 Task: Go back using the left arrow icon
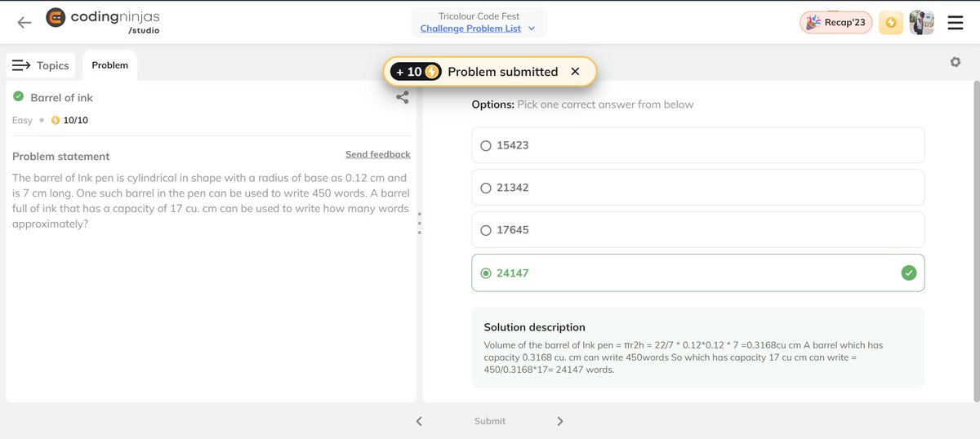click(24, 23)
